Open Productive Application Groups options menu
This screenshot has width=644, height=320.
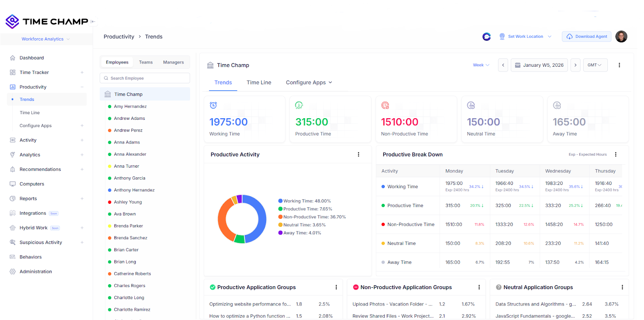tap(336, 287)
